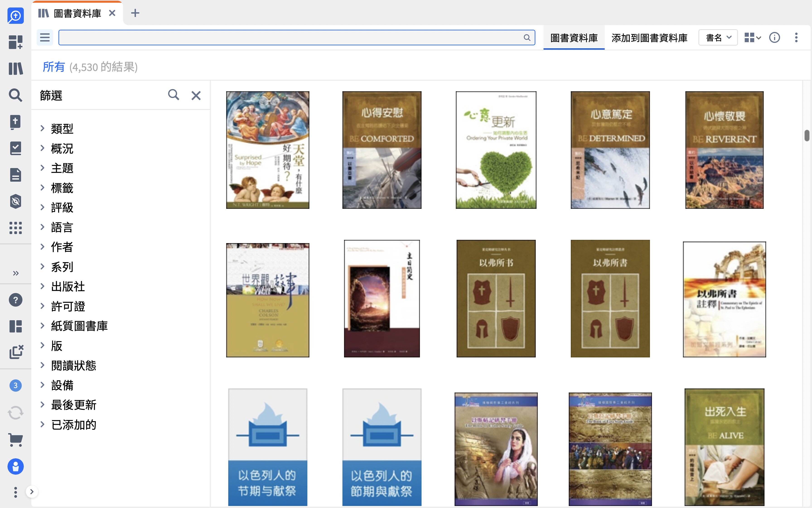
Task: Add a new tab with plus button
Action: [x=135, y=13]
